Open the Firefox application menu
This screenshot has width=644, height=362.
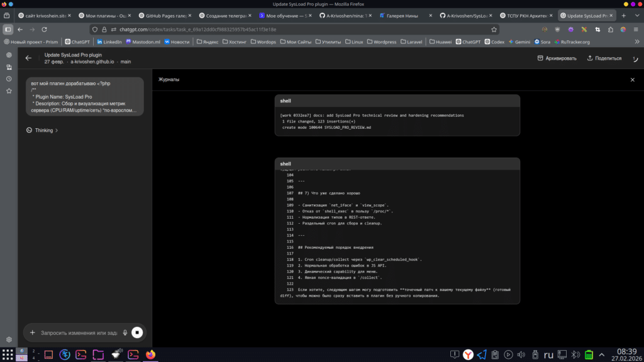tap(636, 28)
